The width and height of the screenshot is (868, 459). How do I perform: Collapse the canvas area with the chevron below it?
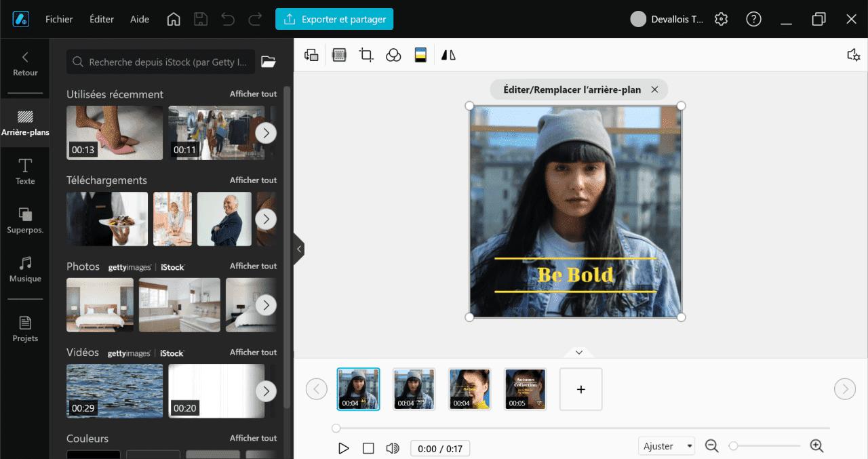[x=578, y=352]
